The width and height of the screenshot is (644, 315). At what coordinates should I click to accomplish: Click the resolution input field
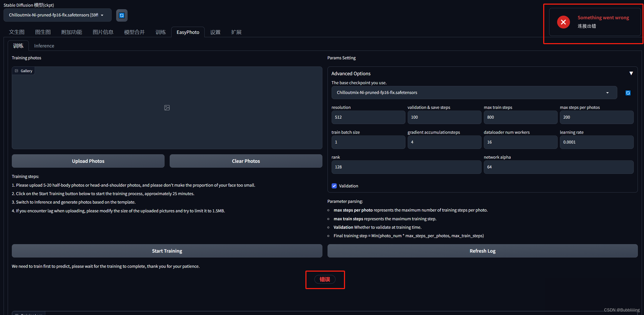tap(368, 117)
